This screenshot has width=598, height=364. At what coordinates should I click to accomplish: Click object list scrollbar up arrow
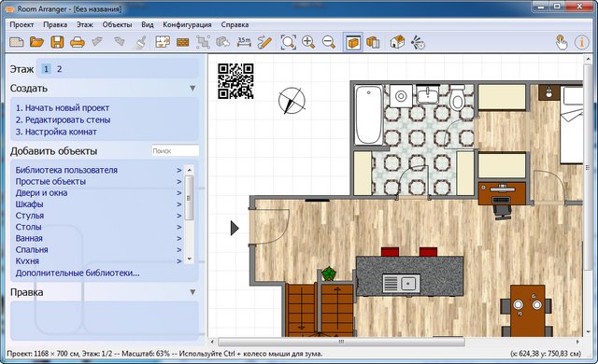[x=189, y=170]
